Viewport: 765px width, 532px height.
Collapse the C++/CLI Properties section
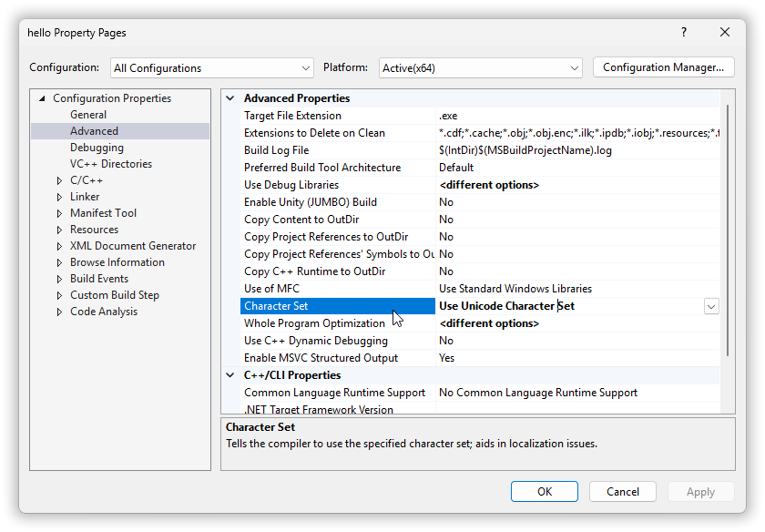pos(230,375)
